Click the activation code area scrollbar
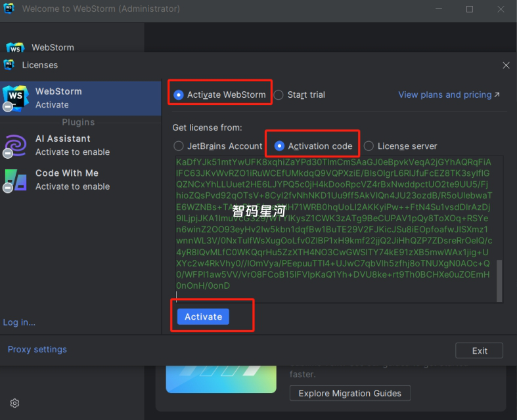Screen dimensions: 517x420 coord(499,281)
